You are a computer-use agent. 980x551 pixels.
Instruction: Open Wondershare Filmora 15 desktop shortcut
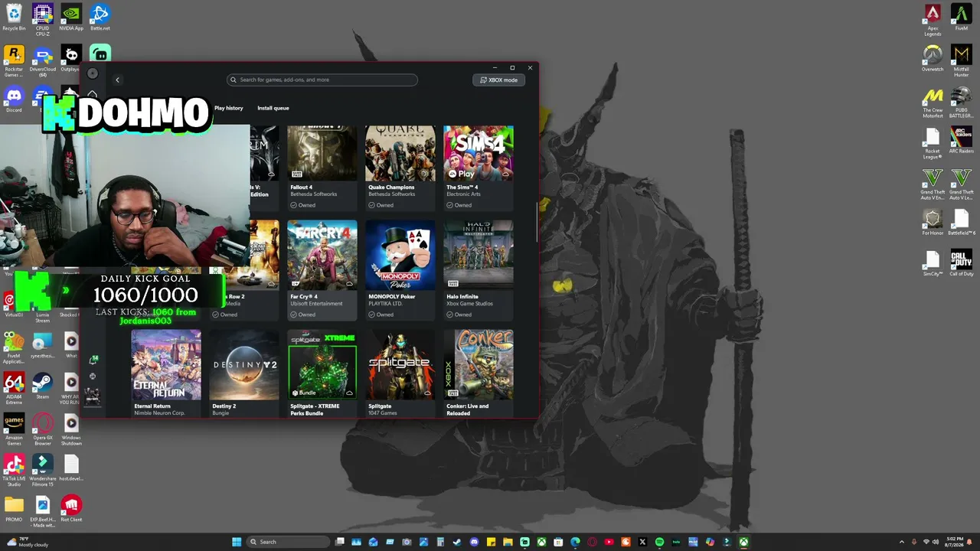point(42,471)
